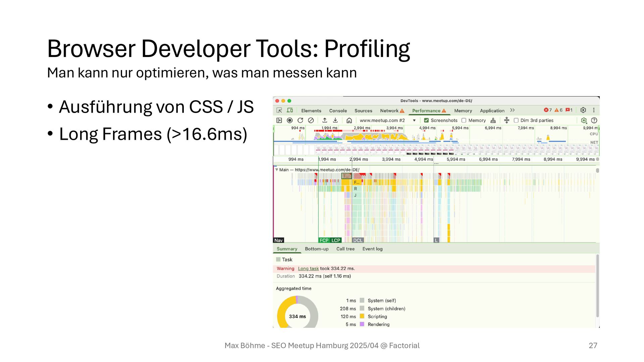The width and height of the screenshot is (644, 362).
Task: Open the Network panel tab
Action: (x=389, y=111)
